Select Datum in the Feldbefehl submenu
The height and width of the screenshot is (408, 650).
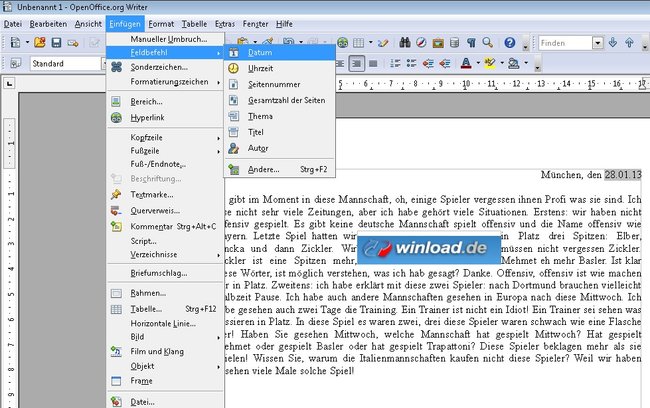tap(280, 53)
